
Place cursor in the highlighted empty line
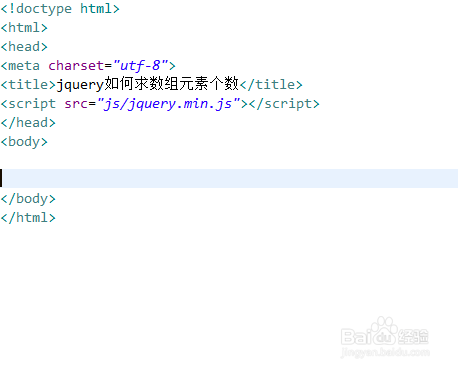(229, 178)
